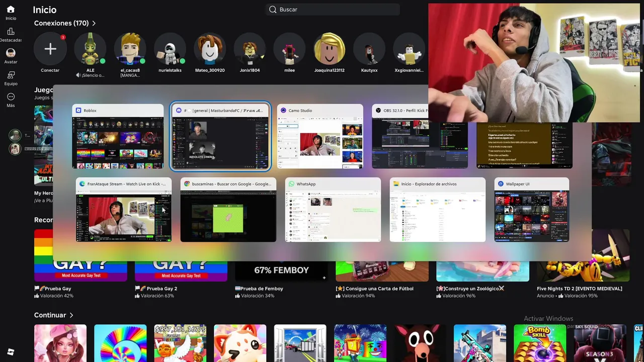The image size is (644, 362).
Task: Open the Más options in sidebar
Action: tap(11, 100)
